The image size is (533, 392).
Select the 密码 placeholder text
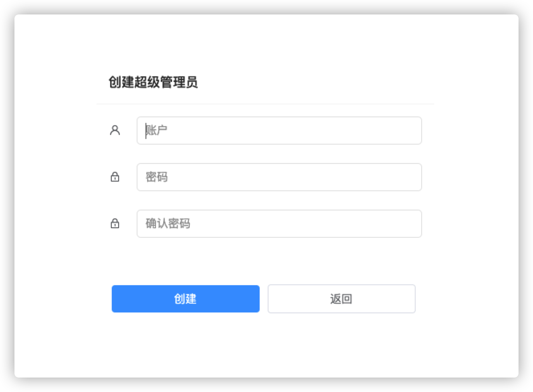click(x=156, y=177)
